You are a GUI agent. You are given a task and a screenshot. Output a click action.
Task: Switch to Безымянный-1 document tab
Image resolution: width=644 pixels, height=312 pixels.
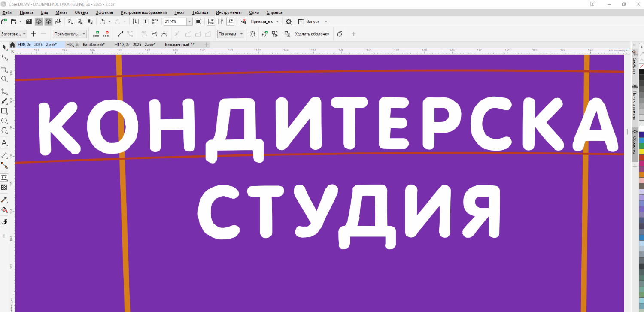180,45
